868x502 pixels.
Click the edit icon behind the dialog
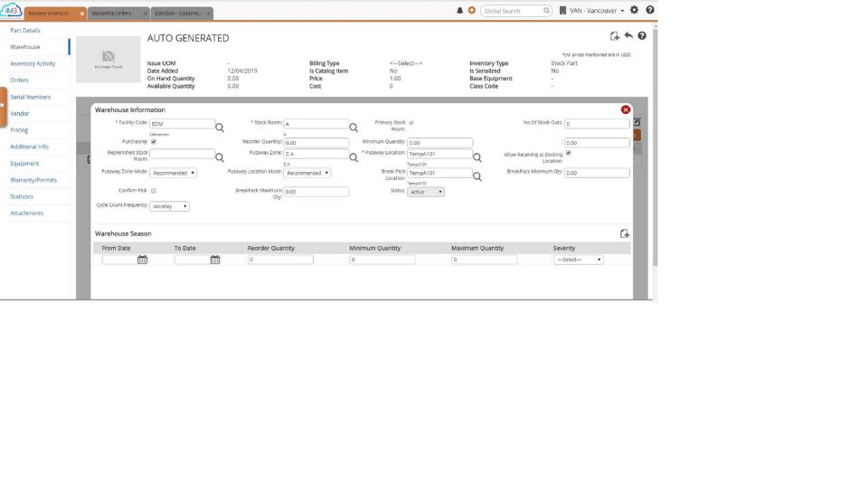(637, 121)
